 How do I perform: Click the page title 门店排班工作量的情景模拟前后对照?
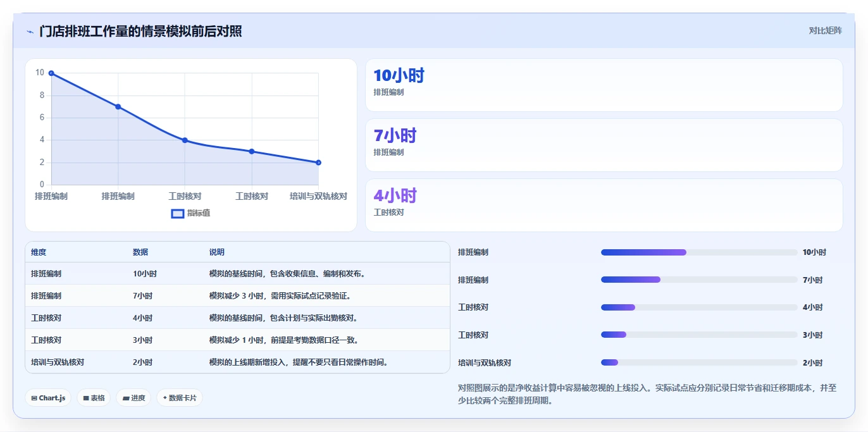tap(140, 31)
